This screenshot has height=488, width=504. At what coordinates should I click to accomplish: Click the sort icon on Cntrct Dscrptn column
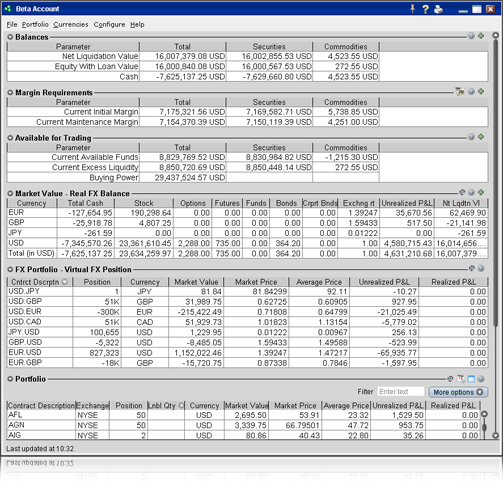point(65,282)
